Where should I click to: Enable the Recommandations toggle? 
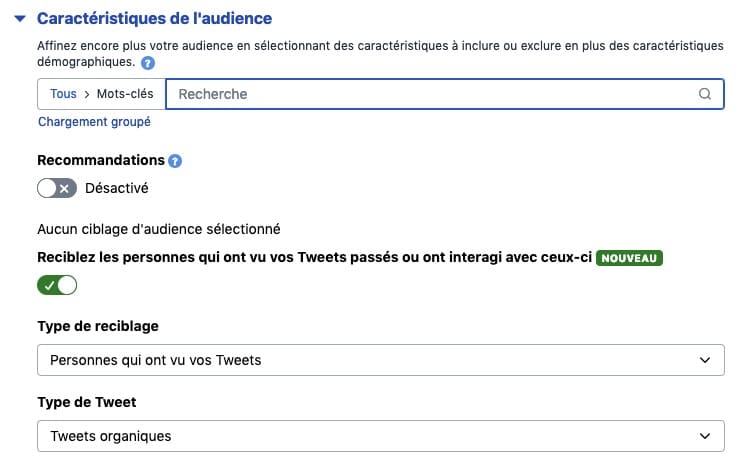click(x=56, y=187)
